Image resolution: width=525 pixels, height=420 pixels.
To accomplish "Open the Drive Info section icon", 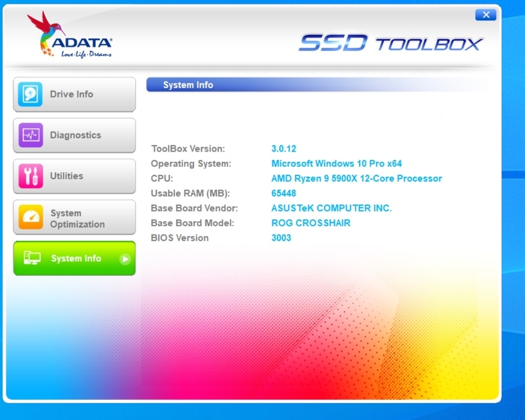I will pos(30,94).
